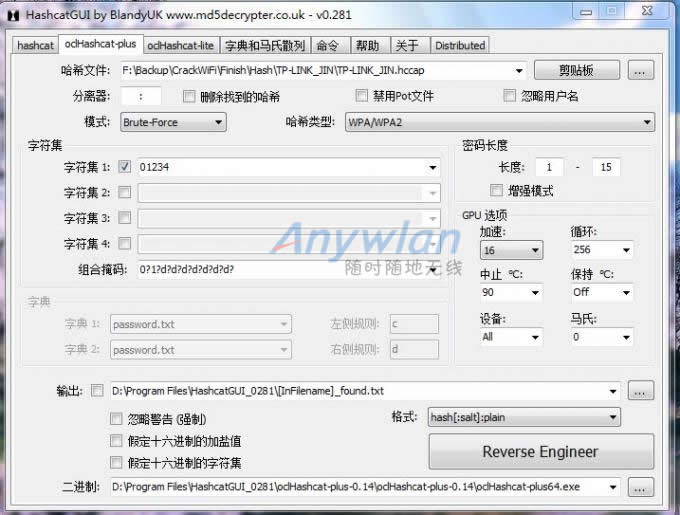Switch to the Distributed tab
This screenshot has width=680, height=515.
pos(460,45)
